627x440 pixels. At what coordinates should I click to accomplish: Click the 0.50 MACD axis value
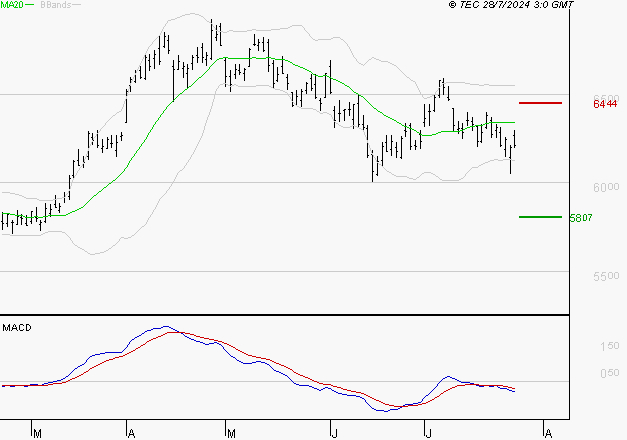click(x=610, y=373)
